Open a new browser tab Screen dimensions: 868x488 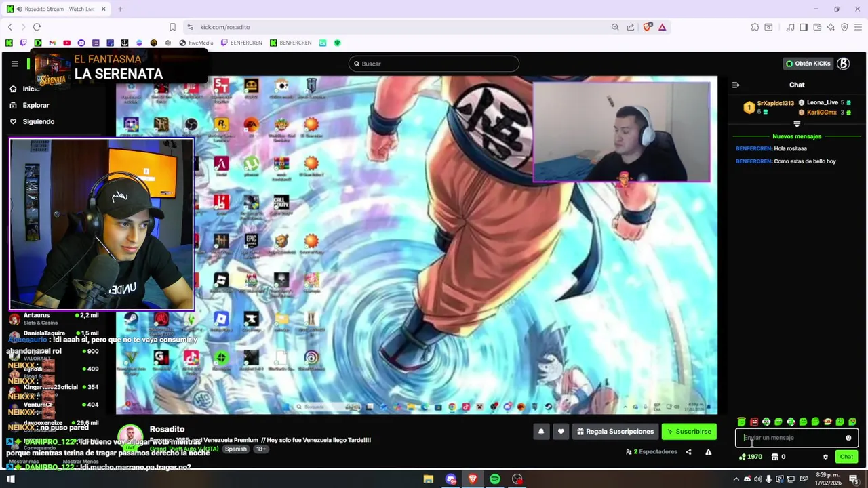click(120, 9)
